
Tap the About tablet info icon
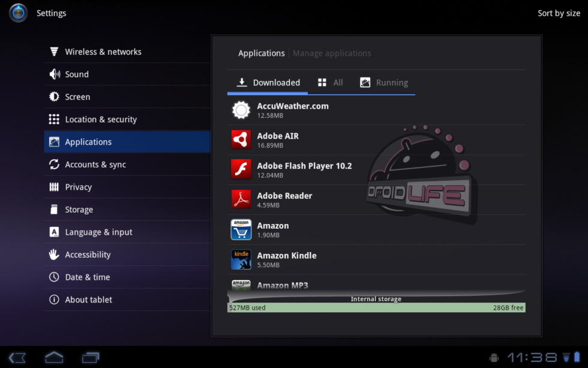[x=54, y=300]
